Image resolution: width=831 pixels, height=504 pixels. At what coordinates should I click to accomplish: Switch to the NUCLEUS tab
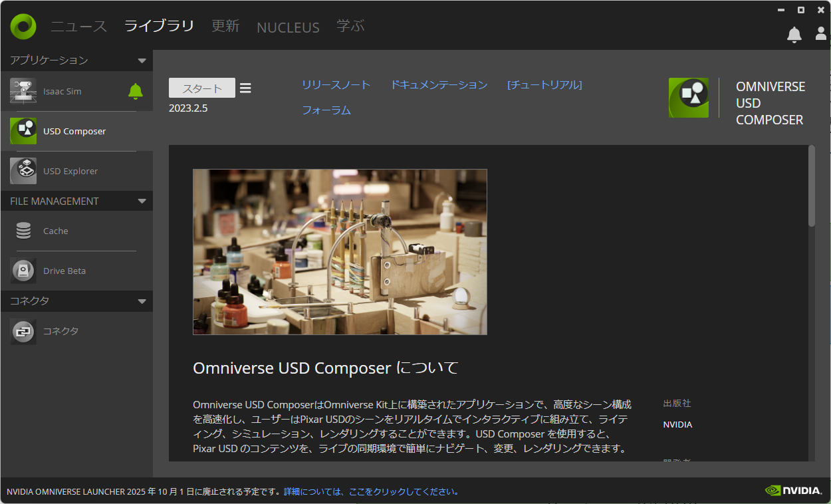[287, 27]
